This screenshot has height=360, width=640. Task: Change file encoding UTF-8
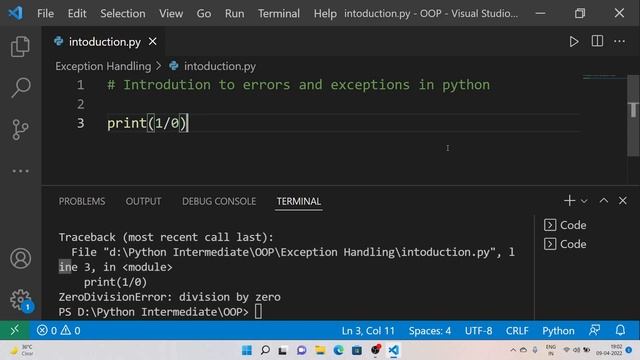478,331
